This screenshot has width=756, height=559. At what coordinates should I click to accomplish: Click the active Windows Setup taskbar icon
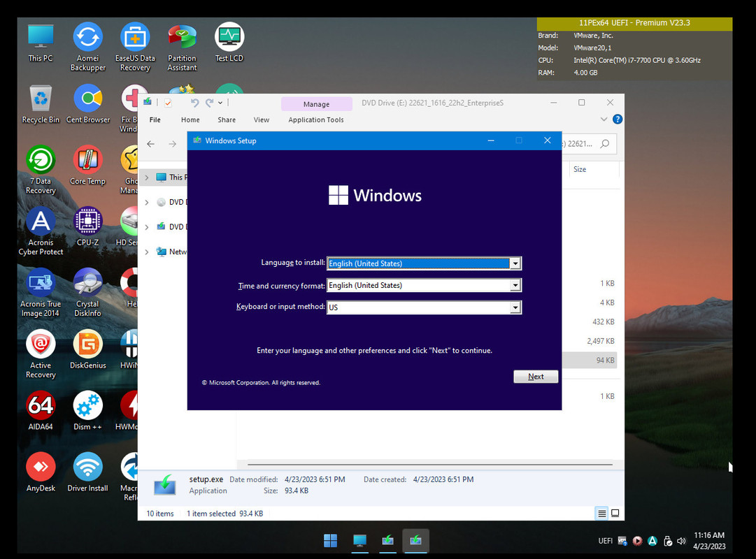(x=415, y=541)
